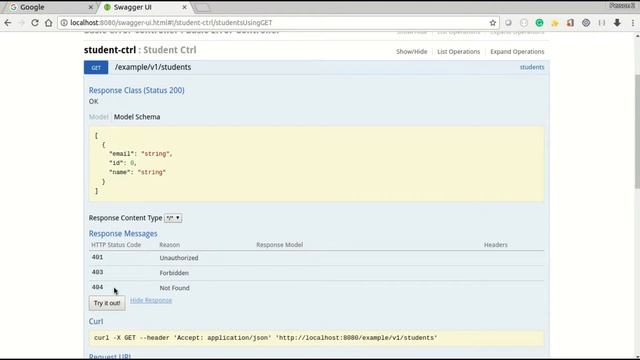Screen dimensions: 640x360
Task: Click the Forbidden reason text
Action: tap(174, 273)
